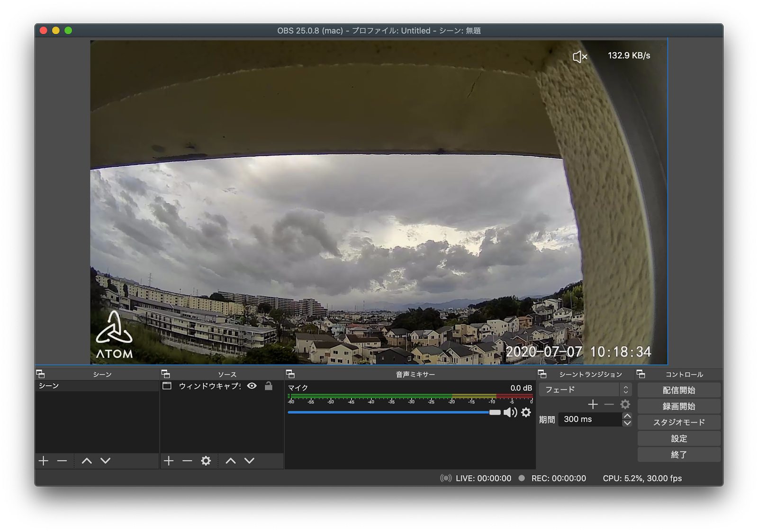Click the ATOM logo in the preview
758x532 pixels.
coord(114,334)
